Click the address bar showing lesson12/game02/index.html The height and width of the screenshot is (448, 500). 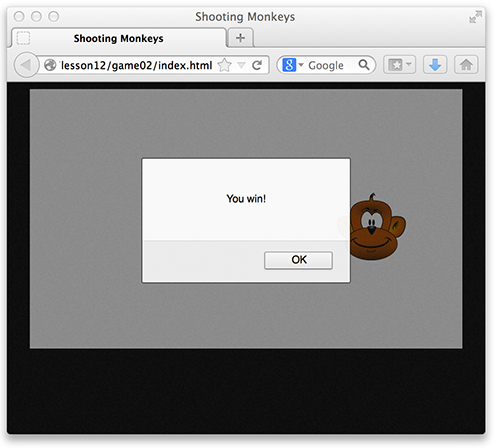coord(137,65)
